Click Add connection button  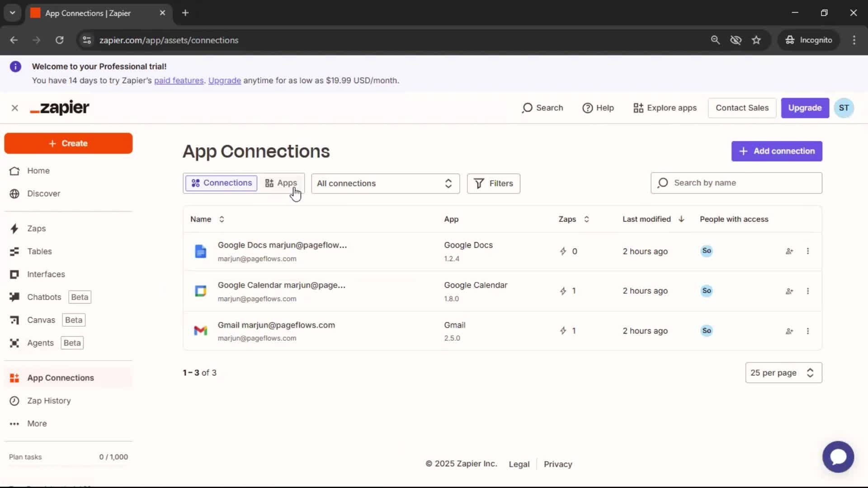[777, 151]
